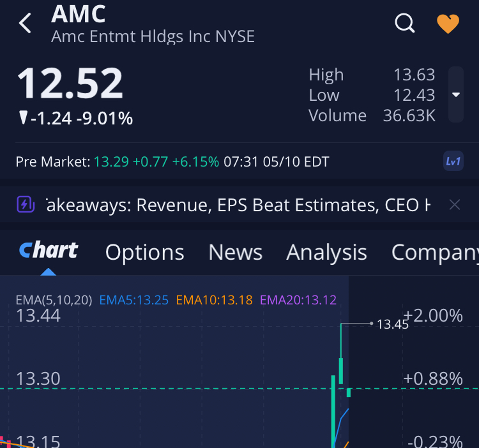Open the Company tab
Image resolution: width=479 pixels, height=448 pixels.
tap(434, 253)
